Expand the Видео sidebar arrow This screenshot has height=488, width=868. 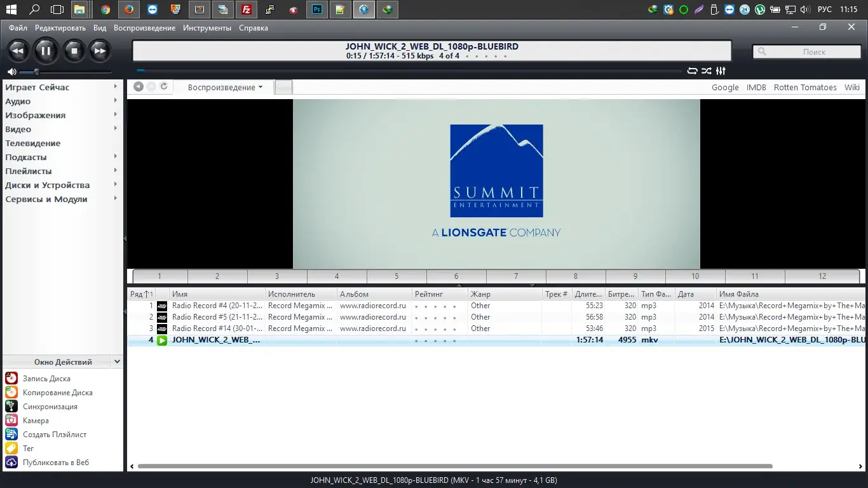tap(116, 129)
